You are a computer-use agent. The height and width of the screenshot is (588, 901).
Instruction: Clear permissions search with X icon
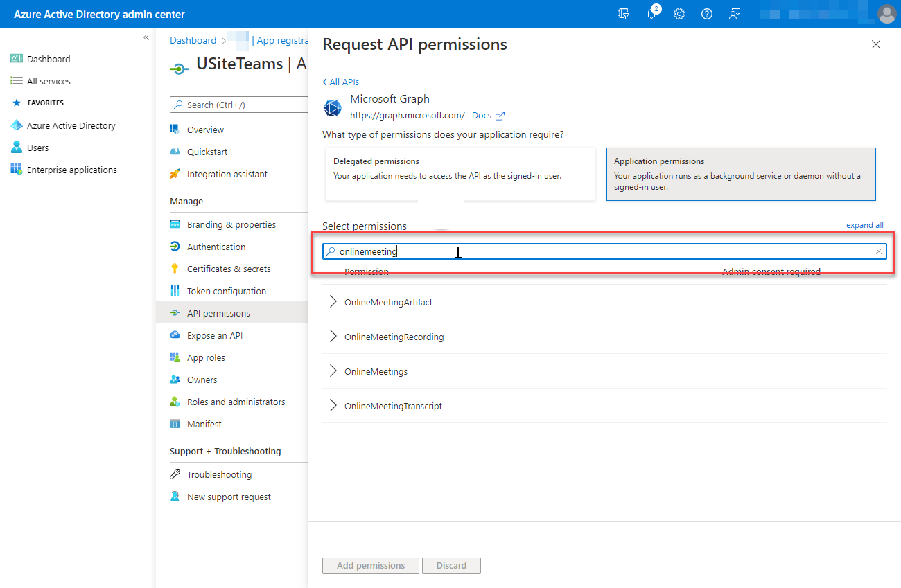pos(879,251)
